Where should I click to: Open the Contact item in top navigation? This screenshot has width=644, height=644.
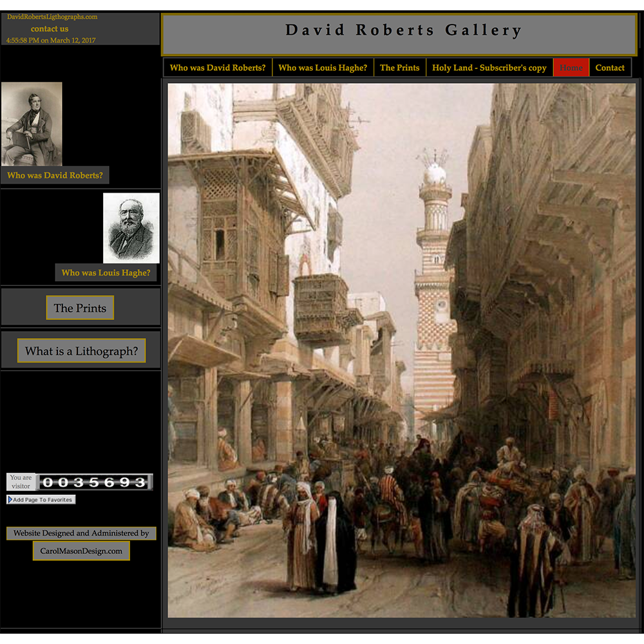[610, 68]
